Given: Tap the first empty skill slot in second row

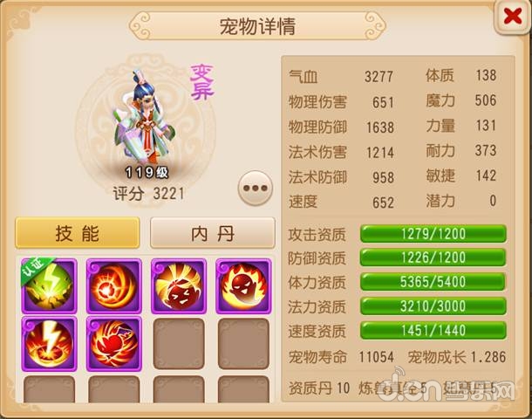Looking at the screenshot, I should (x=179, y=344).
